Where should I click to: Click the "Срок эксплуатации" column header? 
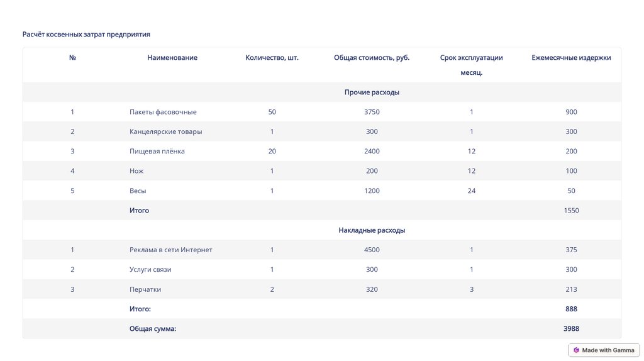(471, 58)
